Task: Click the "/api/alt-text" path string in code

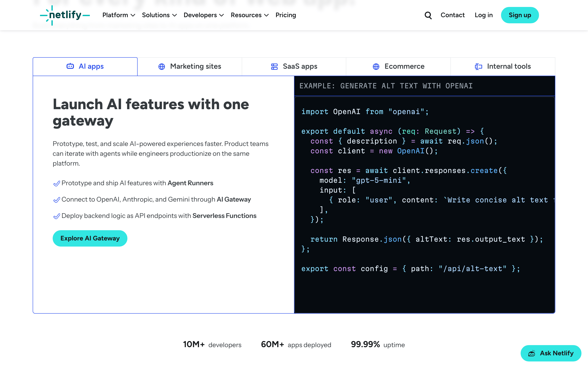Action: (473, 269)
